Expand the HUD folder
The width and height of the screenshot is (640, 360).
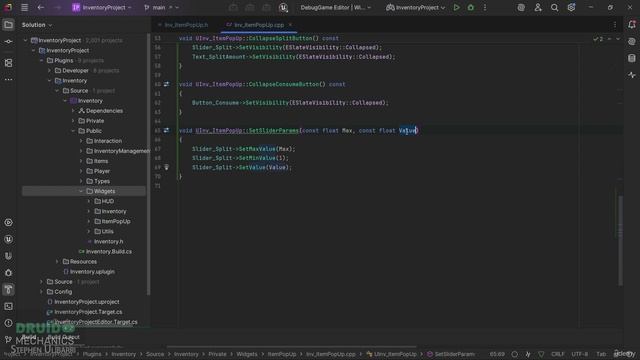pyautogui.click(x=89, y=201)
